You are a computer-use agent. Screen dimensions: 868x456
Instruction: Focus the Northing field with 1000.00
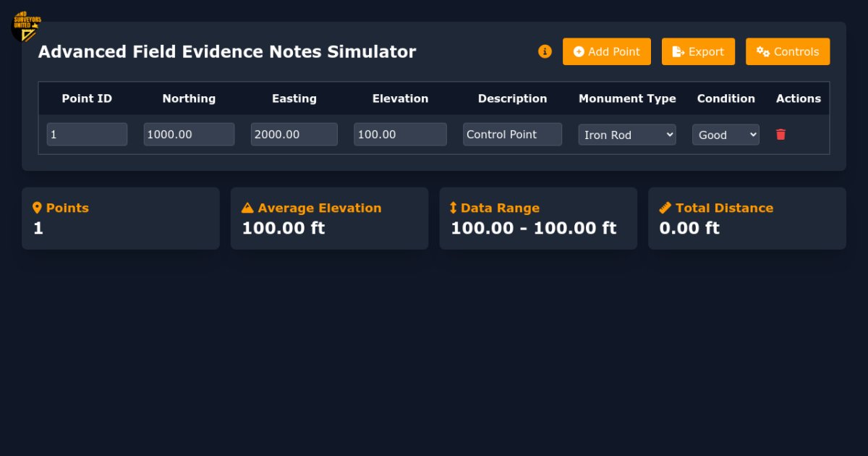[x=189, y=135]
